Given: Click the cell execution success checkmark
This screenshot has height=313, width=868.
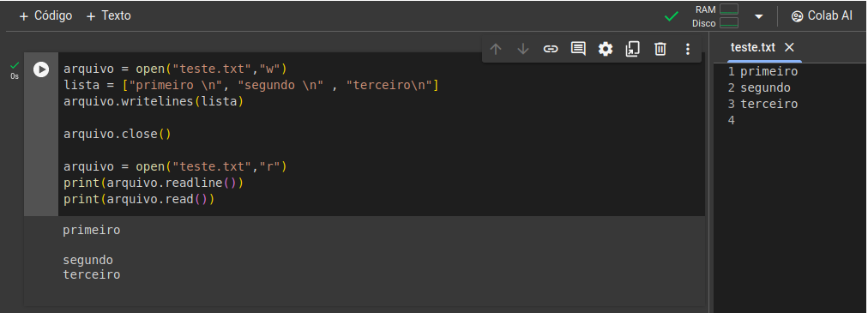Looking at the screenshot, I should tap(15, 65).
